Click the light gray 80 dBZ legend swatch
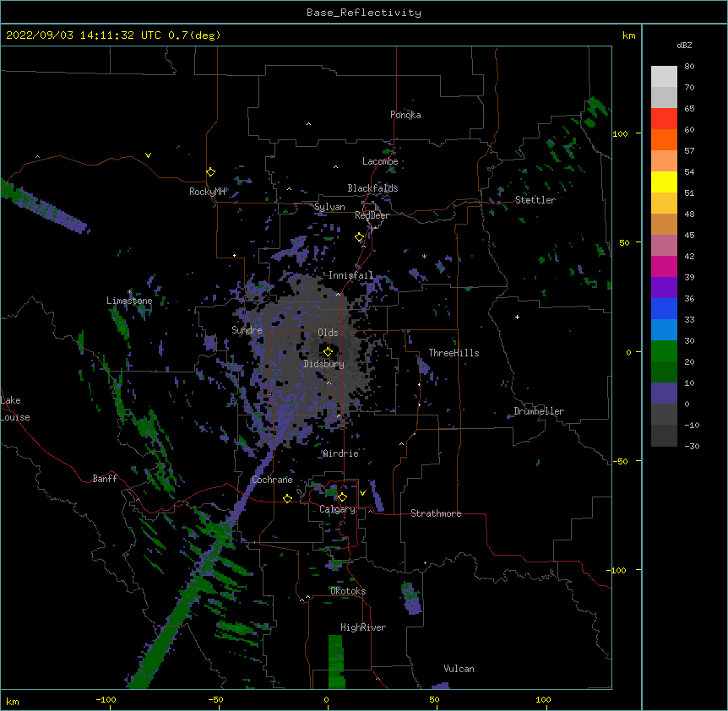This screenshot has width=728, height=711. click(664, 77)
